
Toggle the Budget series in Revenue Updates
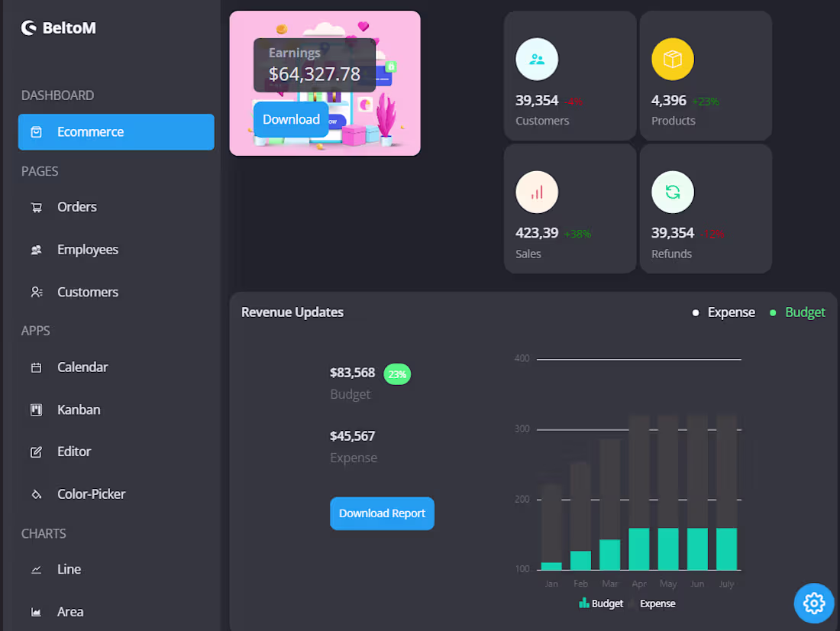tap(797, 312)
